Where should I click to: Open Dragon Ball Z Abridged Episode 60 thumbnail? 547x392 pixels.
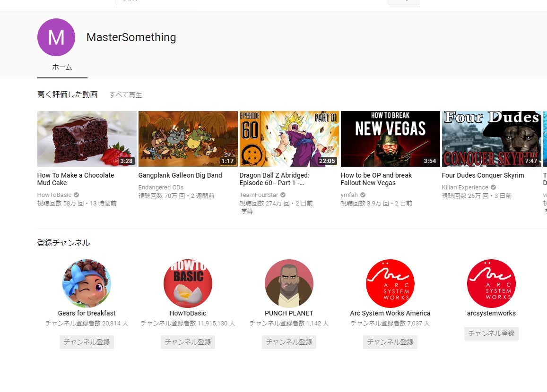click(289, 139)
